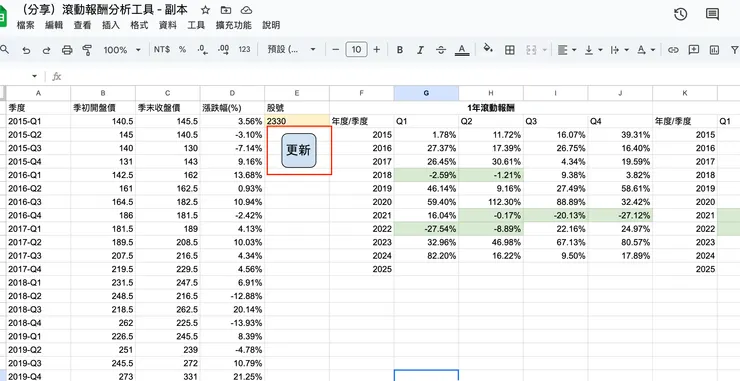Click the search menus magnifier icon

[5, 49]
